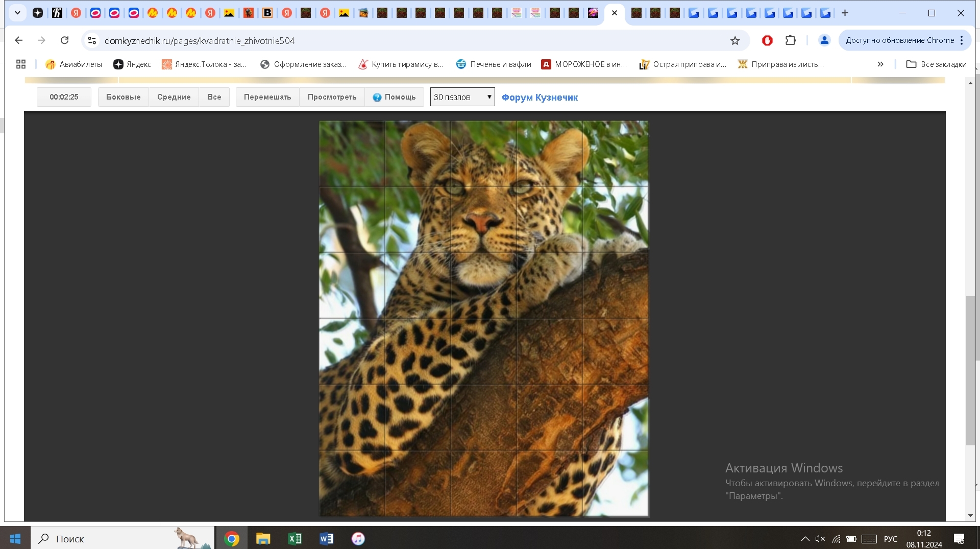Open network settings from the tray
Image resolution: width=980 pixels, height=549 pixels.
[836, 539]
